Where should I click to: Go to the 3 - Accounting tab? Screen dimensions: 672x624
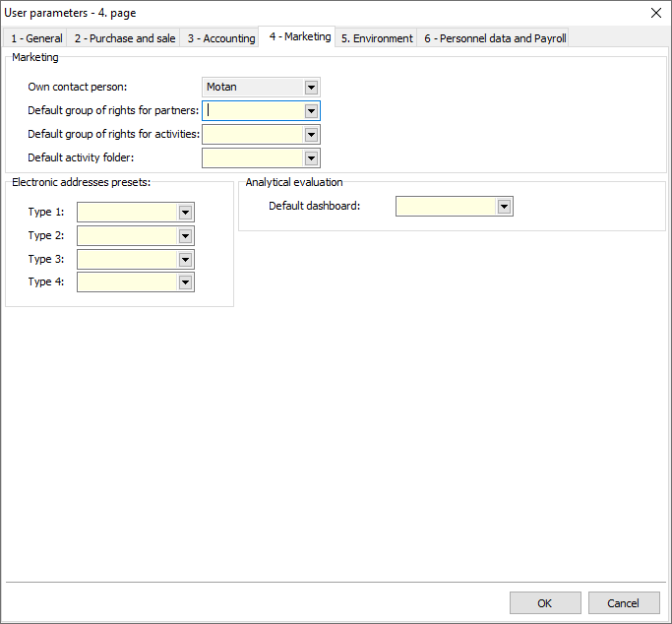pos(221,38)
